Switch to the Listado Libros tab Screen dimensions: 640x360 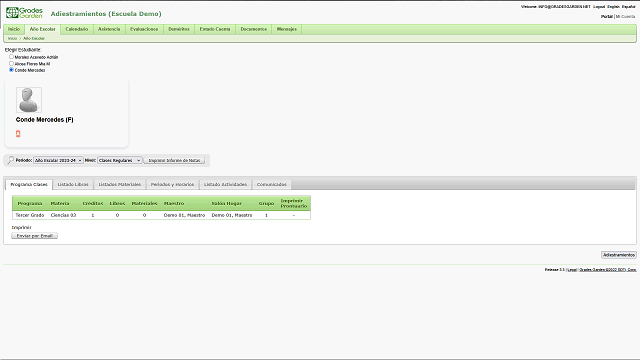point(73,184)
